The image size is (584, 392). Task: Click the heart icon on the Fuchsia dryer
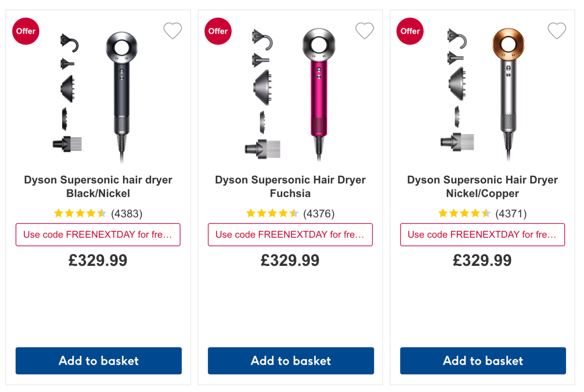click(x=364, y=31)
